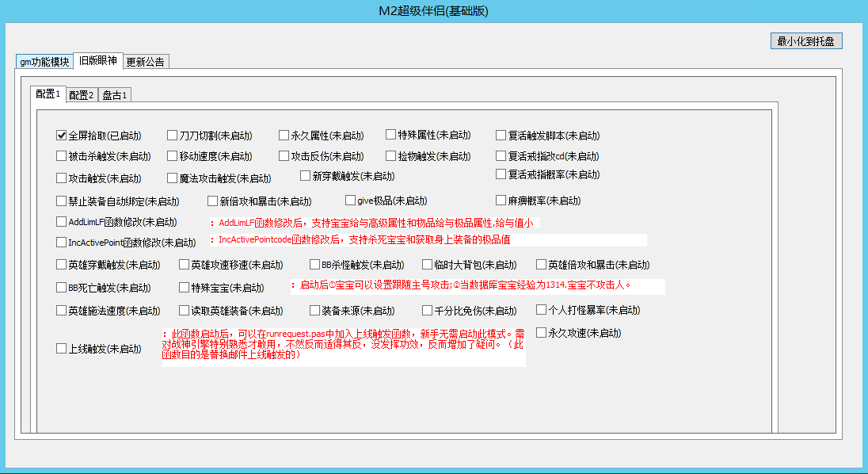Click the red AddLimLF函数修改后 description text
This screenshot has height=474, width=868.
375,223
